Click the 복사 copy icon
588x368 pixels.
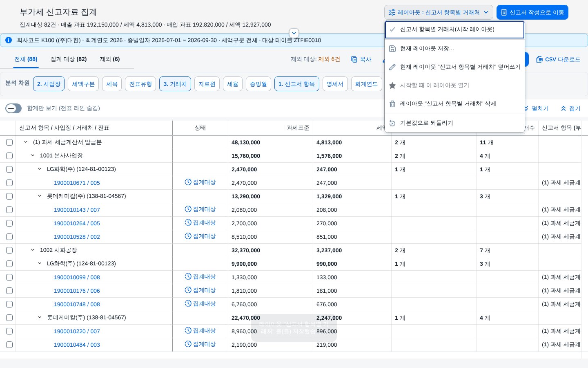354,59
